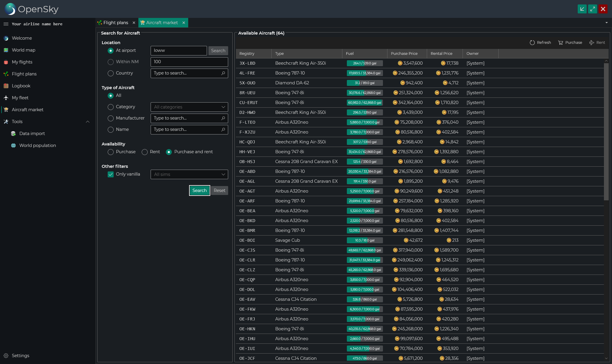Click the Reset filters button
Viewport: 612px width, 364px height.
220,190
